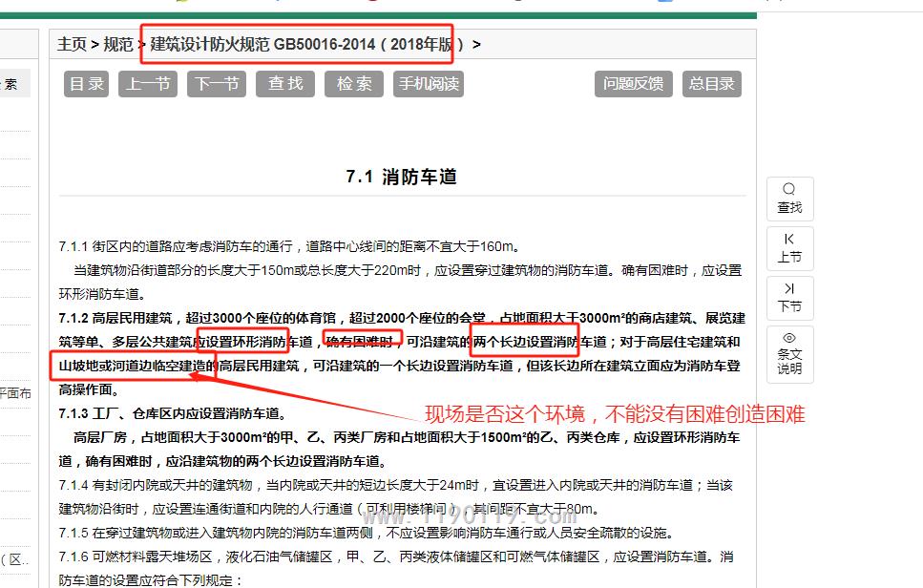Select 手机阅读 mobile reading button
This screenshot has height=588, width=923.
429,84
